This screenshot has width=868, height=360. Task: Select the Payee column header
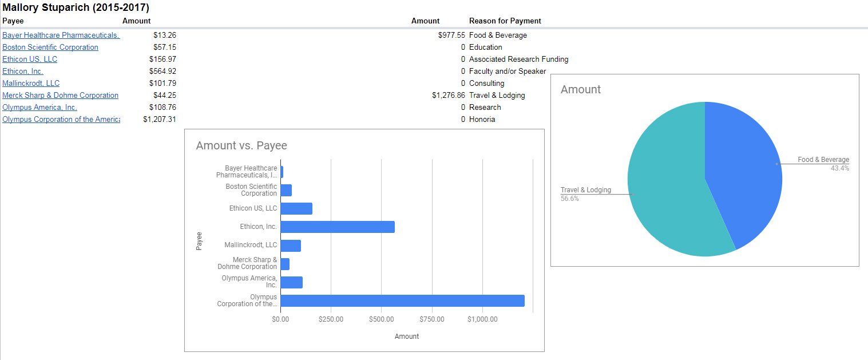click(x=13, y=21)
